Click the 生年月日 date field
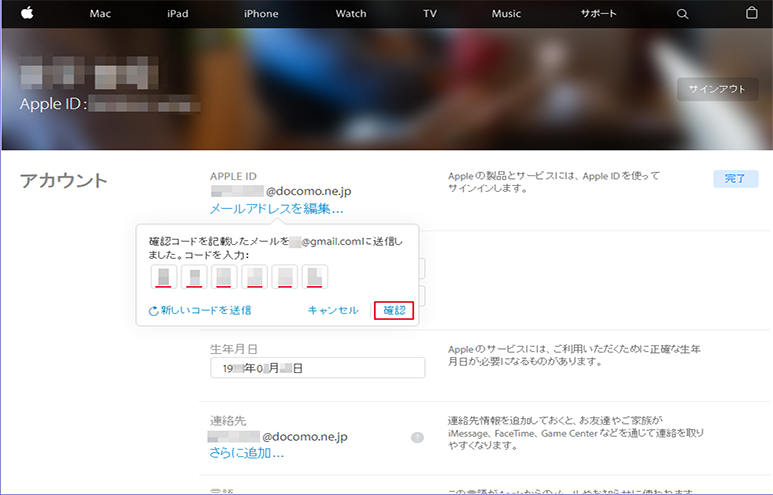The height and width of the screenshot is (495, 773). click(317, 368)
